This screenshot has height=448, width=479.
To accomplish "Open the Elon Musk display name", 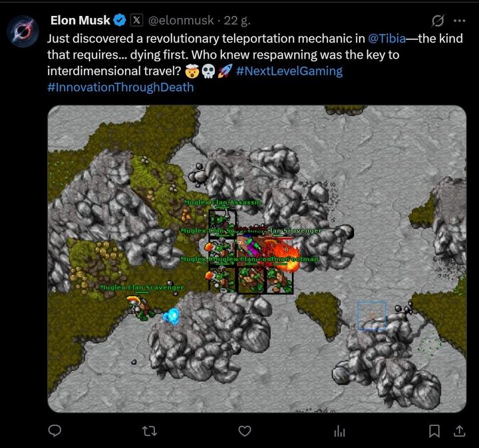I will (80, 21).
